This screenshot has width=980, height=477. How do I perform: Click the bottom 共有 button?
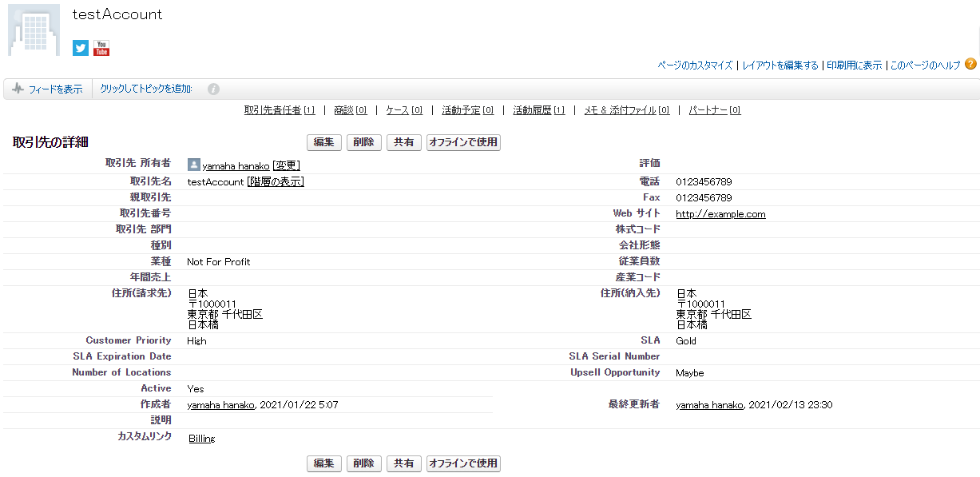[x=403, y=463]
